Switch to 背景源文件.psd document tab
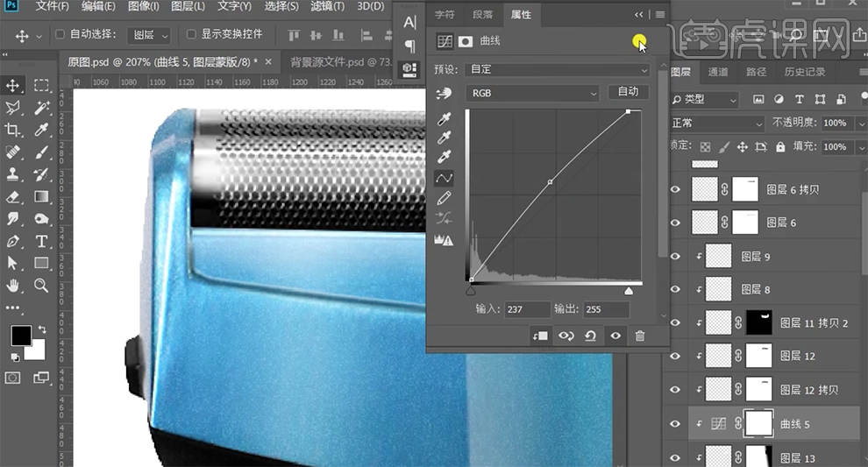This screenshot has width=868, height=467. pos(340,62)
